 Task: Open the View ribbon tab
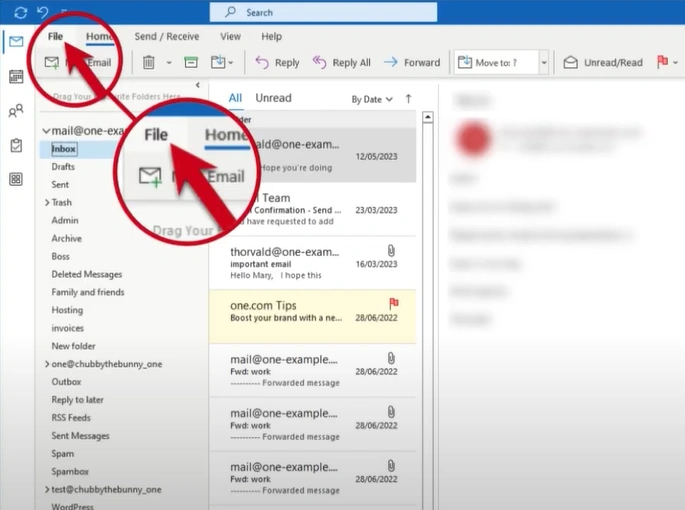pos(230,36)
